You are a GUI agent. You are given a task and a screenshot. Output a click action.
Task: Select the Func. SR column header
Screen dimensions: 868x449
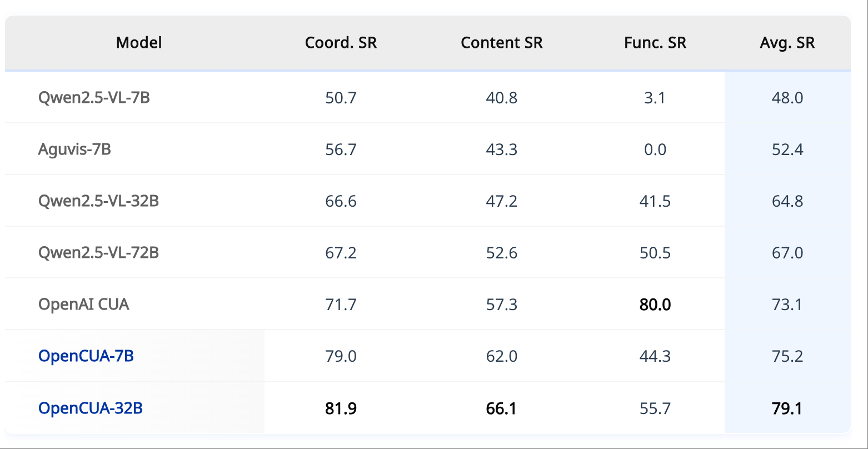click(x=655, y=42)
